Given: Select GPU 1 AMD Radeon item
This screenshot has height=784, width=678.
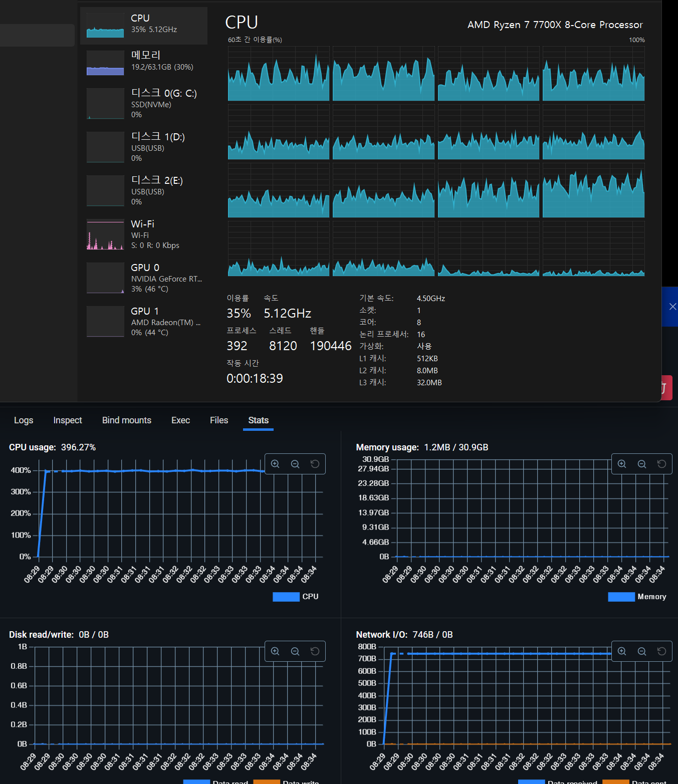Looking at the screenshot, I should pyautogui.click(x=144, y=322).
